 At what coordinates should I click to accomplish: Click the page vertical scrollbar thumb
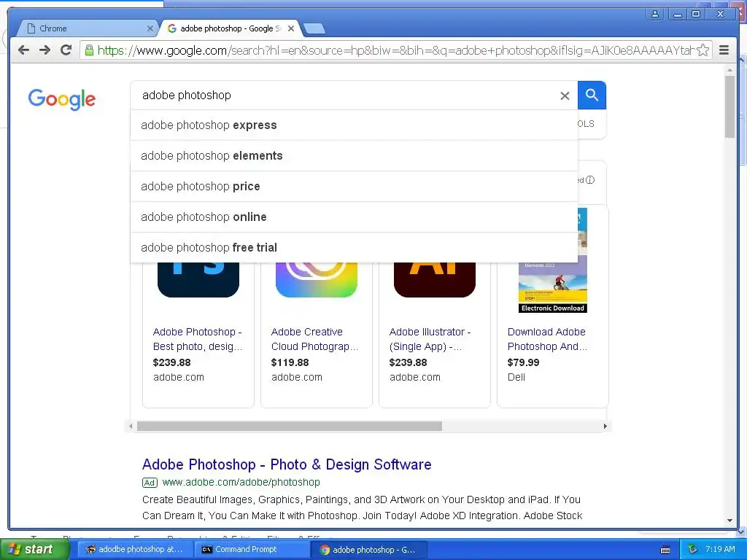[729, 106]
